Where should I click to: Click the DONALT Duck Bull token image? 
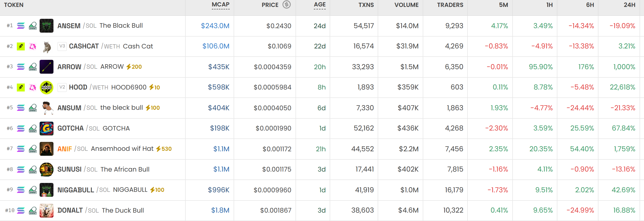click(47, 211)
